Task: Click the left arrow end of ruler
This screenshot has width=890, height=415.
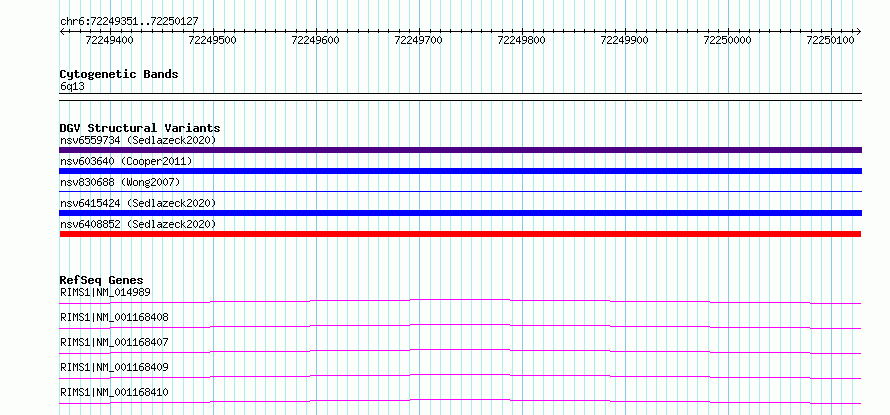Action: [62, 31]
